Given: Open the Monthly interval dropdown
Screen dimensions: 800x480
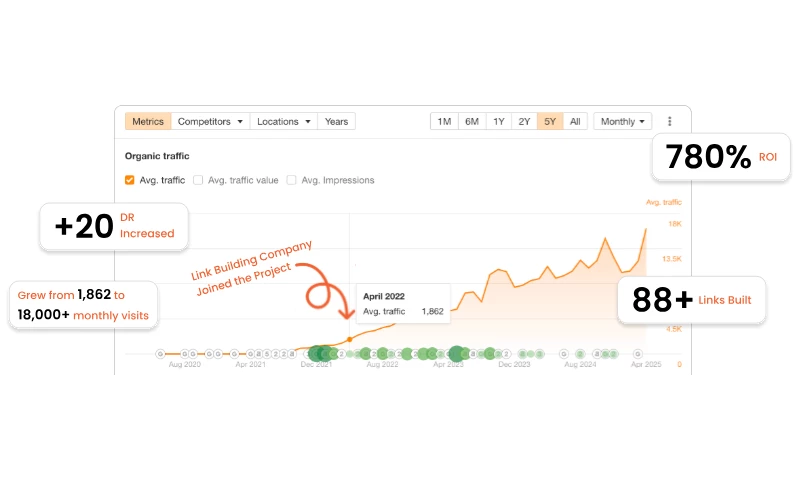Looking at the screenshot, I should coord(623,121).
